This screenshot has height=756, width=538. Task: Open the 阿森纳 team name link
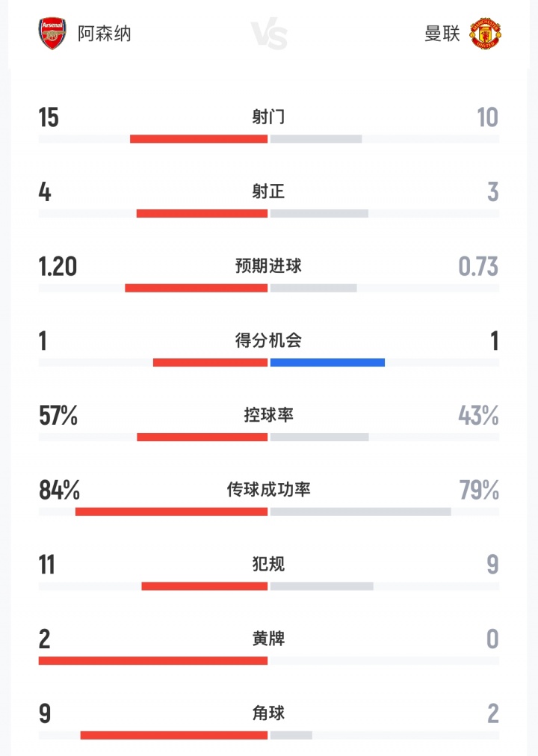point(105,34)
